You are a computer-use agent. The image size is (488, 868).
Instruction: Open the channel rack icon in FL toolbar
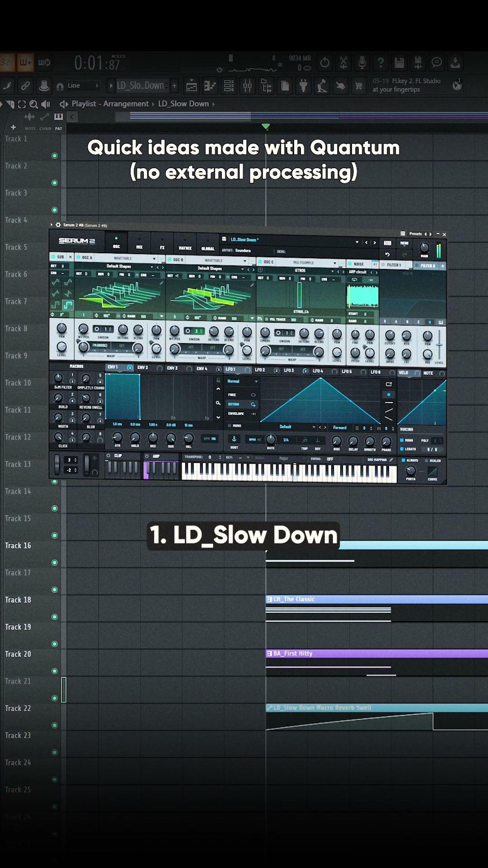229,85
